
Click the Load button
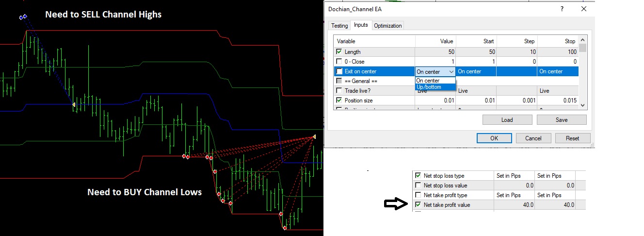pos(507,119)
